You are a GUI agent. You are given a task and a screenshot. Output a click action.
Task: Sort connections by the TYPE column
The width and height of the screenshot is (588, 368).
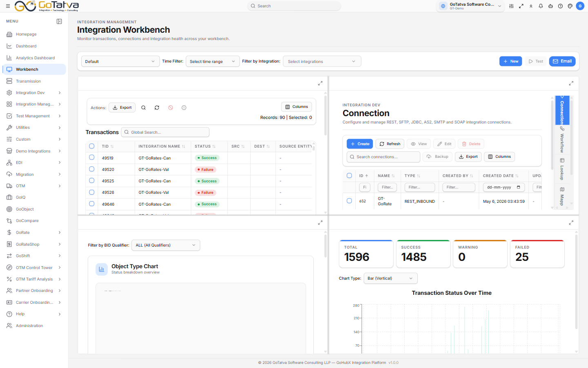point(412,176)
